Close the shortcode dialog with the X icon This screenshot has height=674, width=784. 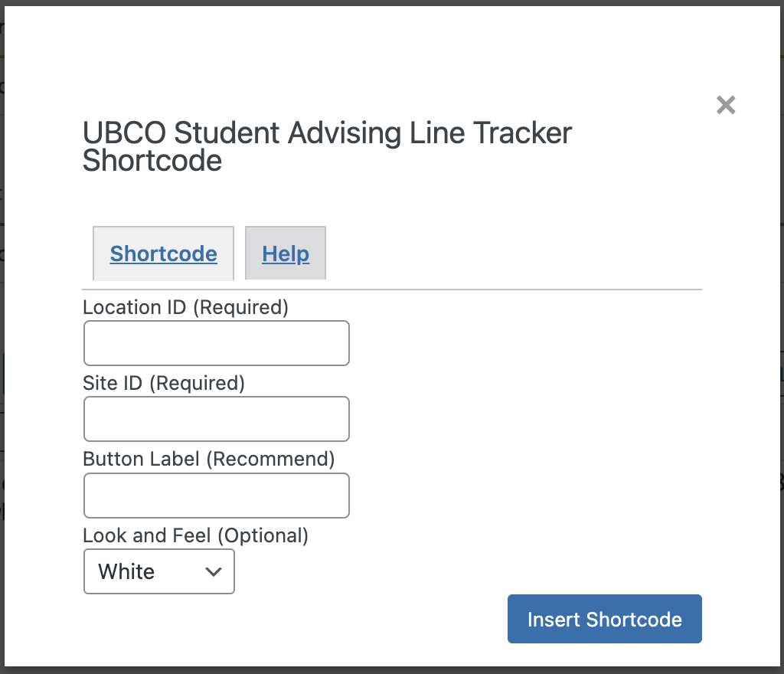[x=726, y=105]
